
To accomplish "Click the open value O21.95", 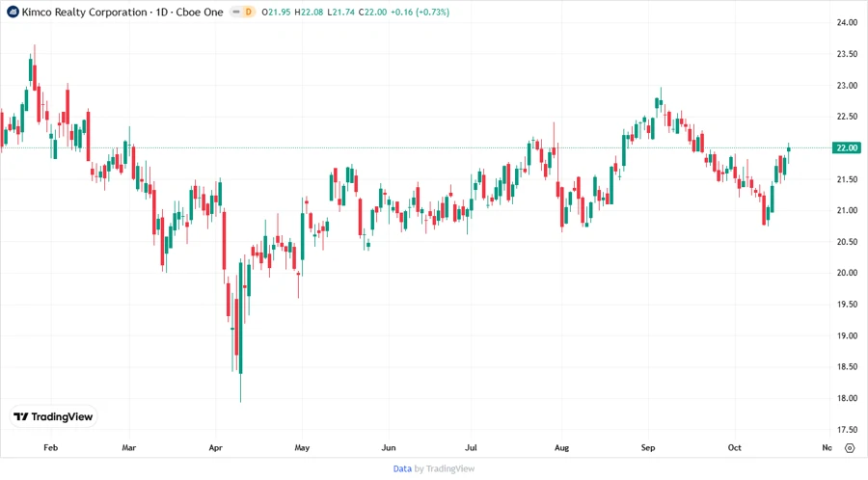I will pyautogui.click(x=276, y=12).
